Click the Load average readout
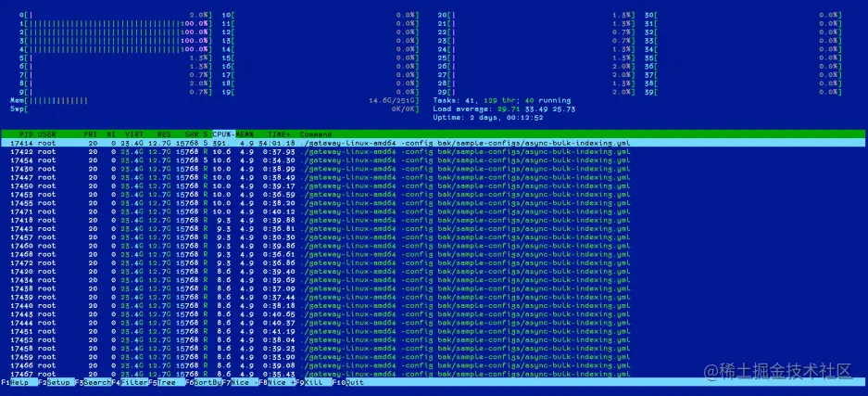This screenshot has width=868, height=396. pos(504,109)
